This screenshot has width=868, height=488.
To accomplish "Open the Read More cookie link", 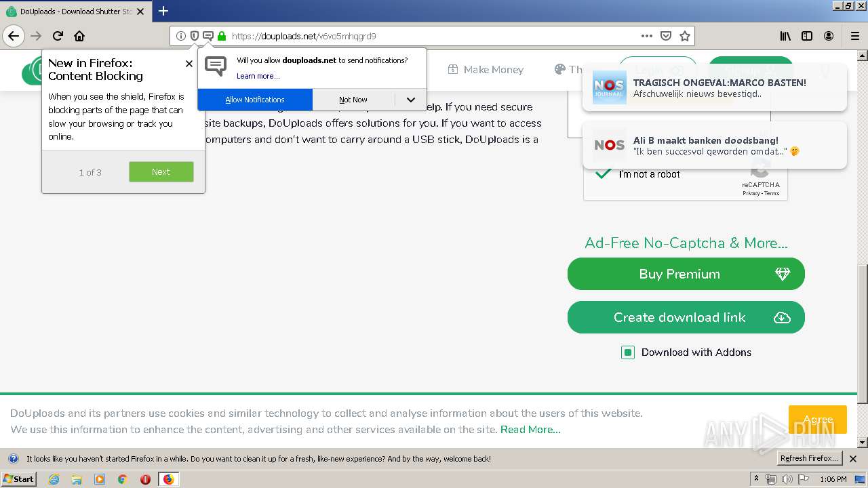I will click(530, 429).
